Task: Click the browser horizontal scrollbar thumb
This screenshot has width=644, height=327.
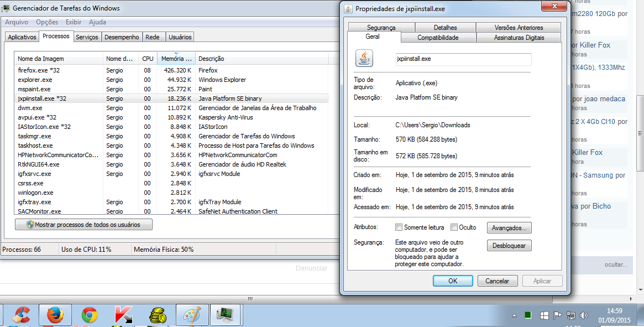Action: 250,299
